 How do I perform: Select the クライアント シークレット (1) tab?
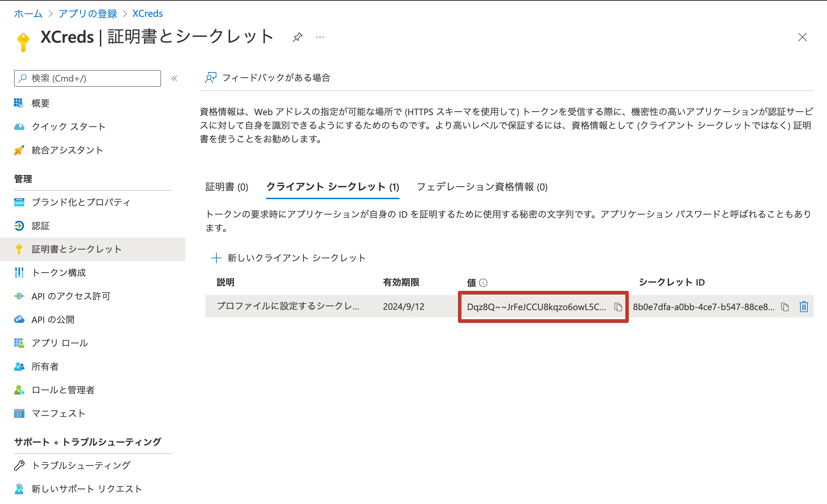[333, 187]
